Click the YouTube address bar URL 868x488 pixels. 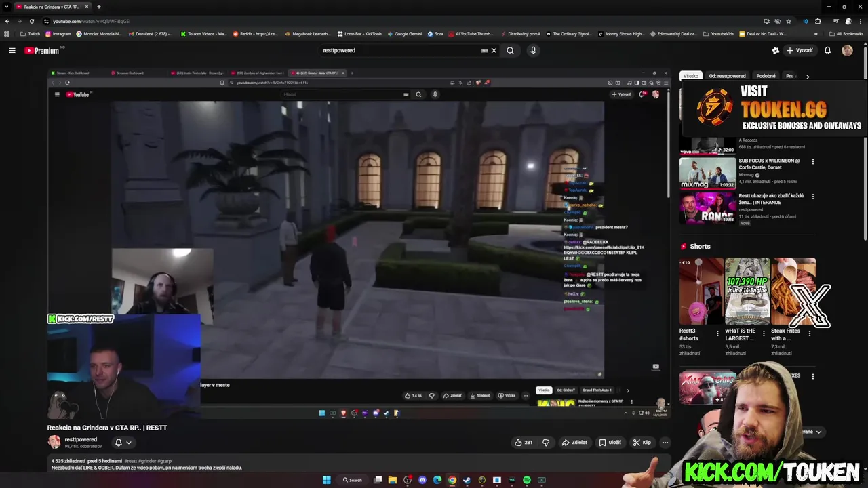point(92,21)
